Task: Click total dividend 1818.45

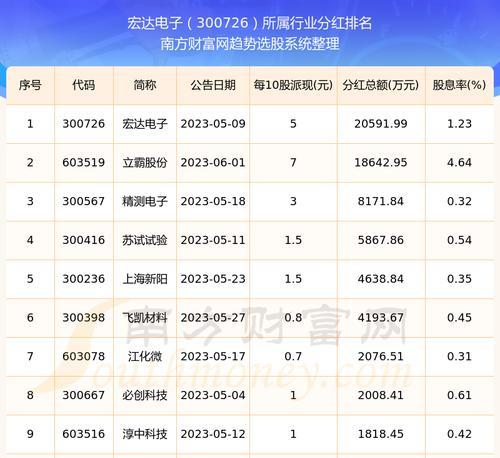Action: point(381,434)
